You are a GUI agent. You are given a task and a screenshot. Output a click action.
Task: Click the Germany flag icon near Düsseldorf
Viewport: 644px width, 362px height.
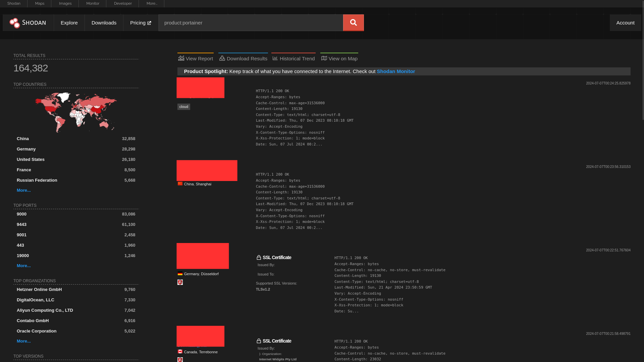point(180,274)
